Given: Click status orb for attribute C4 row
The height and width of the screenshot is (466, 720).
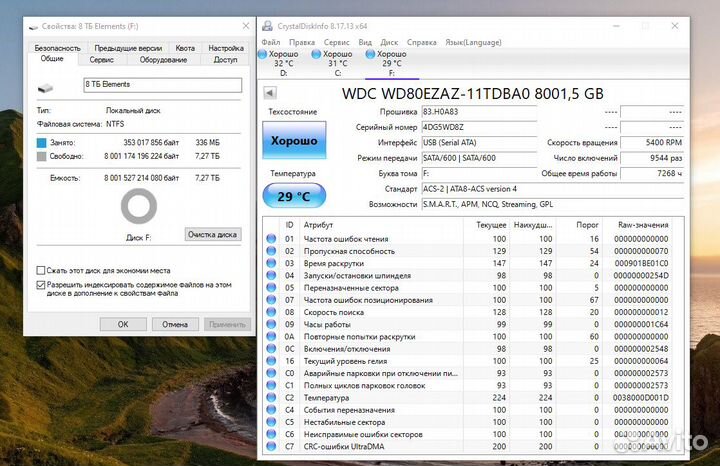Looking at the screenshot, I should pyautogui.click(x=271, y=410).
